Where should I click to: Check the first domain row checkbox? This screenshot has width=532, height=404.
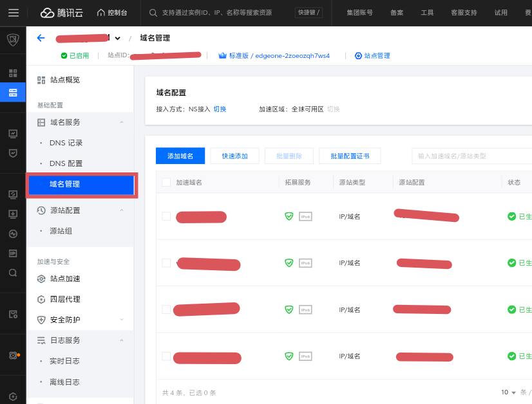tap(166, 216)
